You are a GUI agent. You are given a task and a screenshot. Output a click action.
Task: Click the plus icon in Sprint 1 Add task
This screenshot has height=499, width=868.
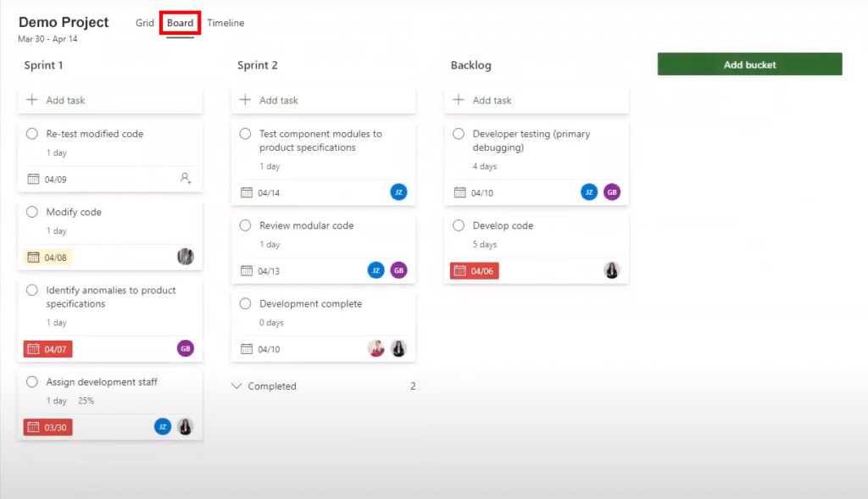(x=32, y=100)
